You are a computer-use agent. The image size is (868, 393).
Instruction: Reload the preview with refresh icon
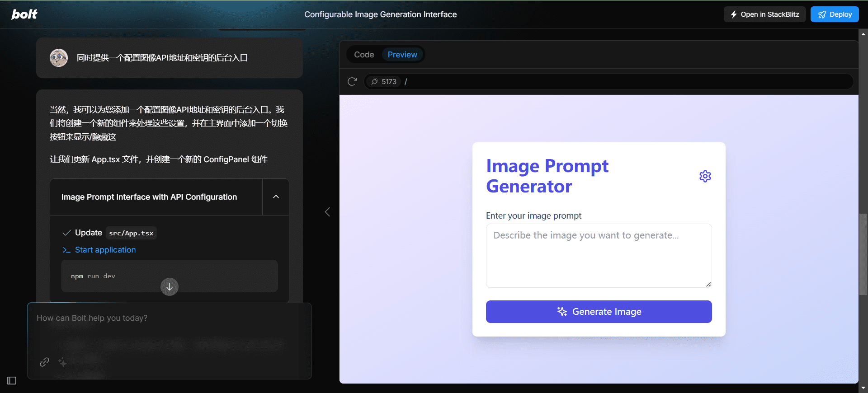352,82
